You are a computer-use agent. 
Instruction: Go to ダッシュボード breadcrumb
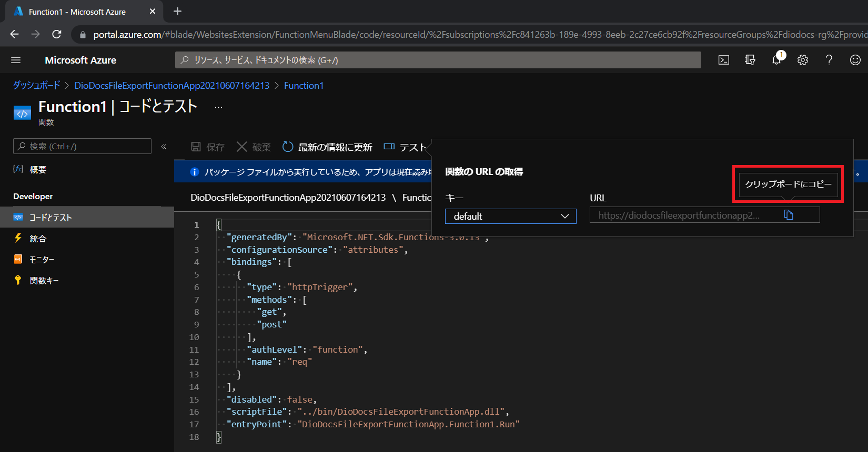(37, 85)
